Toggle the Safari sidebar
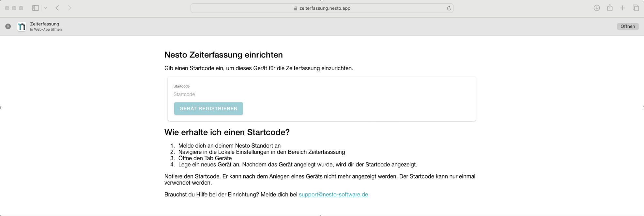Viewport: 644px width, 216px height. (36, 8)
